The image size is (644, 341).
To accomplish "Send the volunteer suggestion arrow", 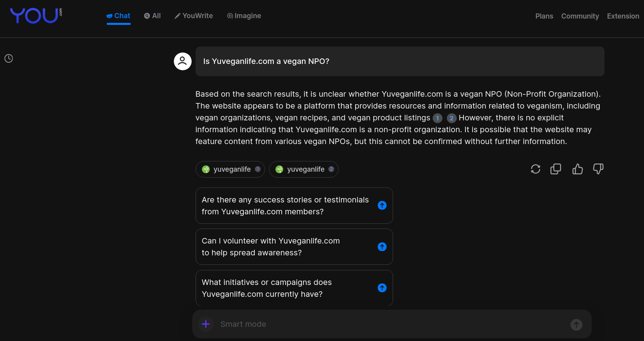I will pyautogui.click(x=382, y=247).
